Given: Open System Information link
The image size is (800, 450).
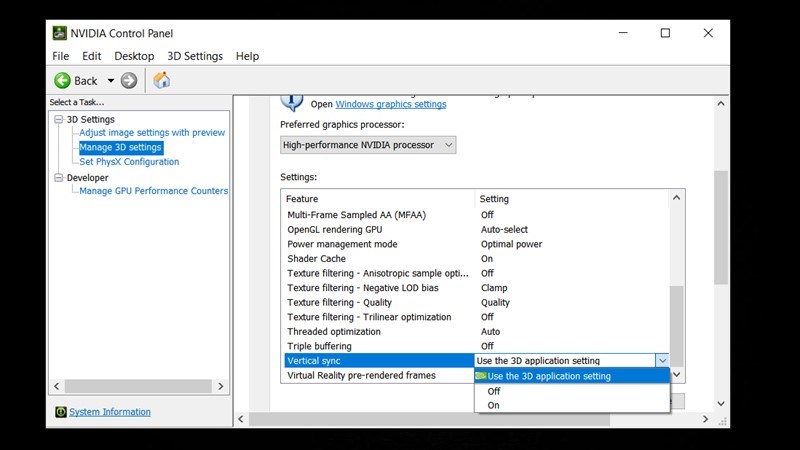Looking at the screenshot, I should 110,412.
